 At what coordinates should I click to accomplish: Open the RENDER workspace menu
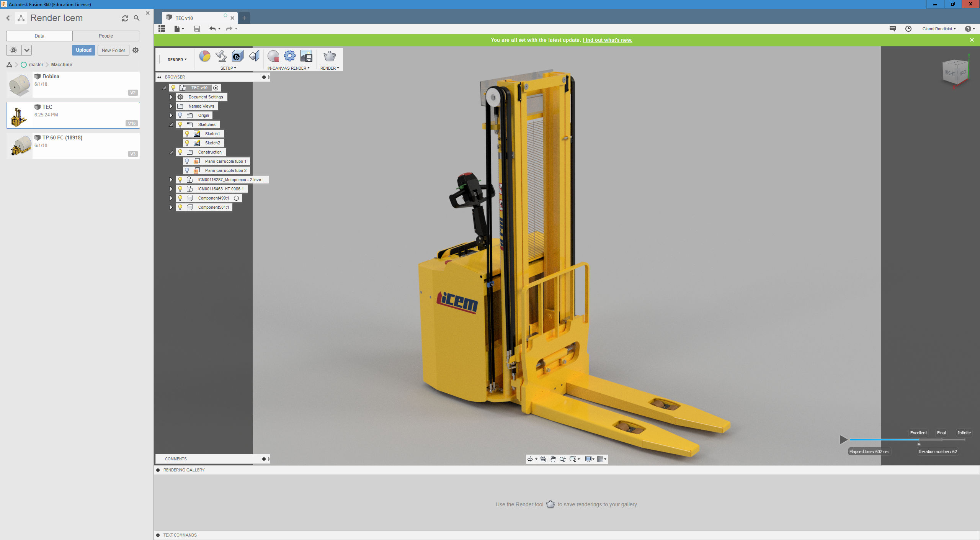coord(176,59)
